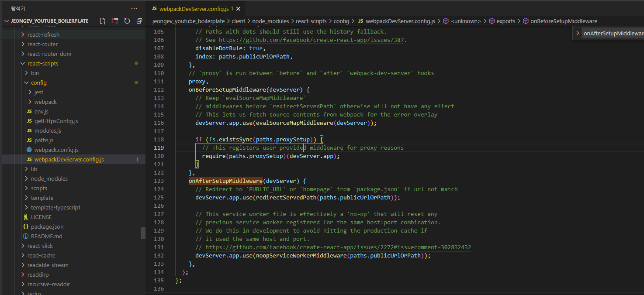
Task: Expand the react-router-dom folder
Action: [x=73, y=54]
